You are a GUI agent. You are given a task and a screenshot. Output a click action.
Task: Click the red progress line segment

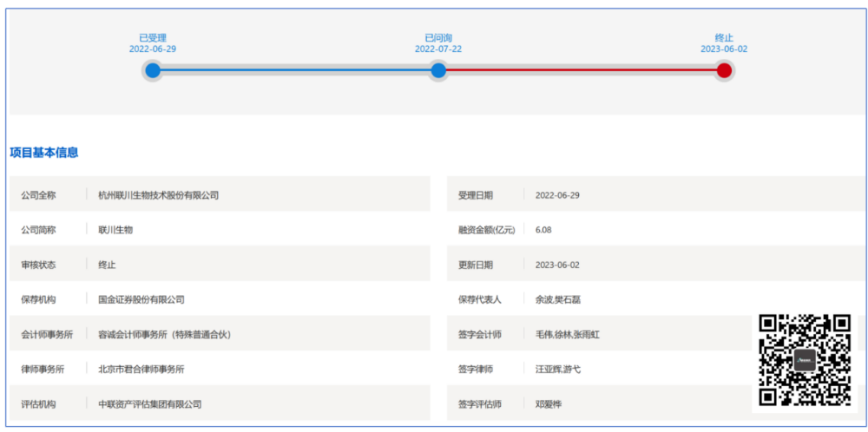582,71
